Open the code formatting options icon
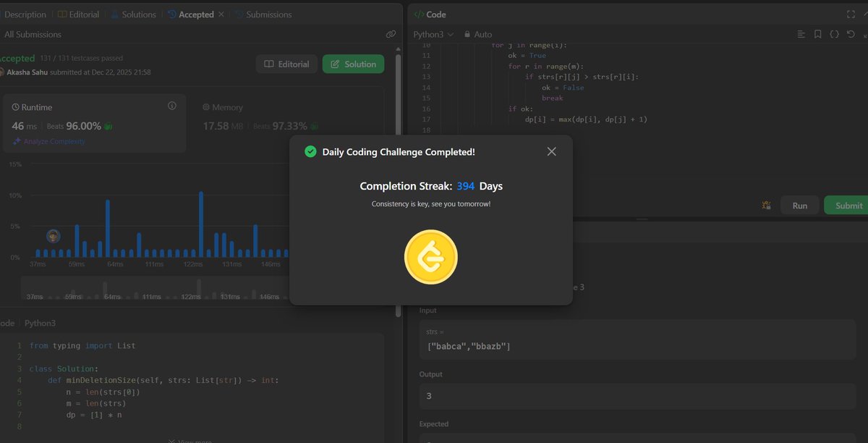868x443 pixels. [800, 34]
